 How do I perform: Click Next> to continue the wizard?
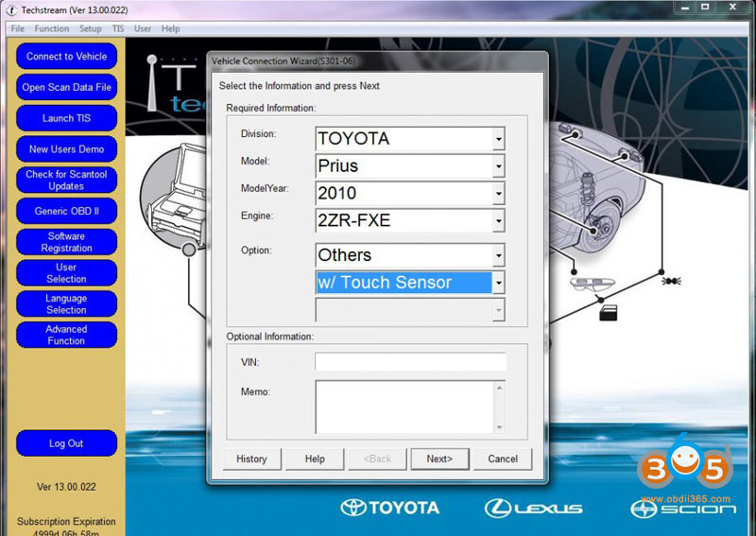(439, 458)
